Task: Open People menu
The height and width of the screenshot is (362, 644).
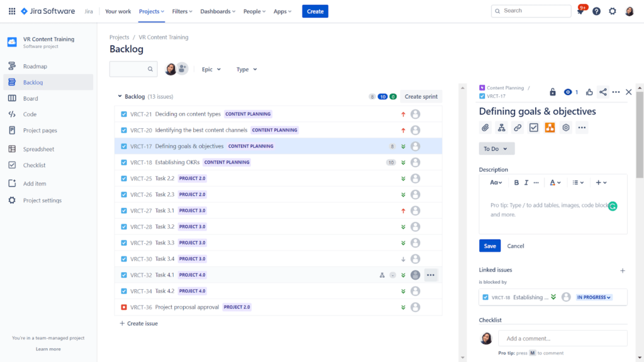Action: [x=254, y=11]
